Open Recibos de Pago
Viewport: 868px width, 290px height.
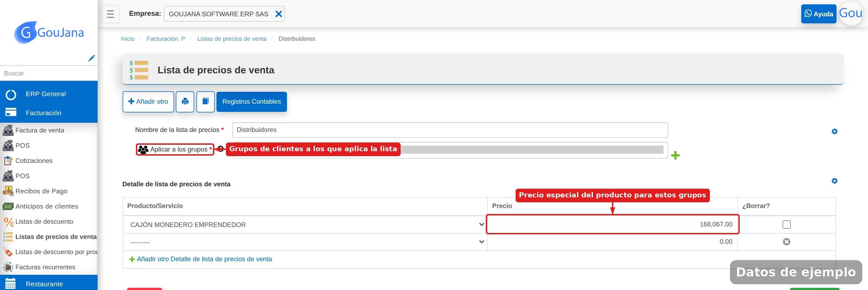pyautogui.click(x=42, y=191)
